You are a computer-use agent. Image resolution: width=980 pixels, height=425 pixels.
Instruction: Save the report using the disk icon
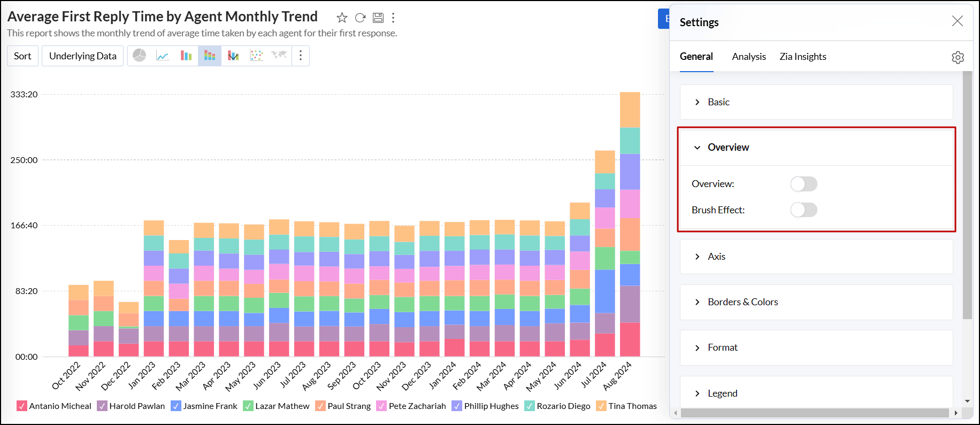[378, 18]
